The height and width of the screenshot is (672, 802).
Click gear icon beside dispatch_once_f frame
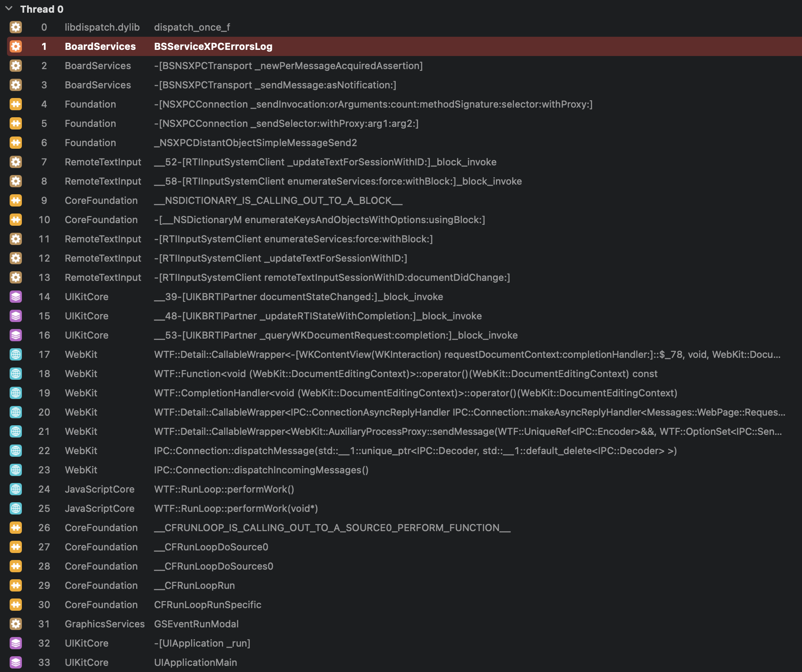pyautogui.click(x=16, y=27)
